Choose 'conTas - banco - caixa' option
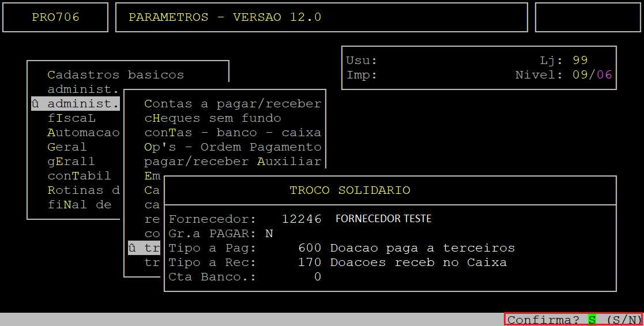Screen dimensions: 644x326 tap(232, 133)
